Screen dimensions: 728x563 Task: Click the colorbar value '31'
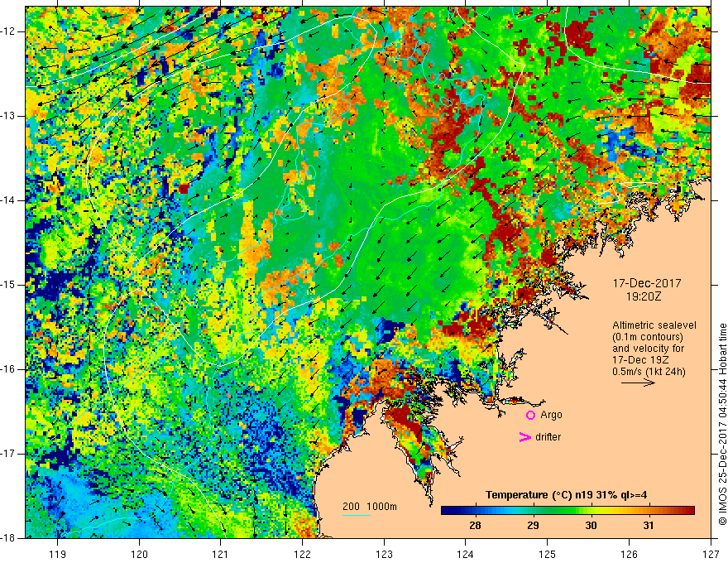[x=649, y=526]
